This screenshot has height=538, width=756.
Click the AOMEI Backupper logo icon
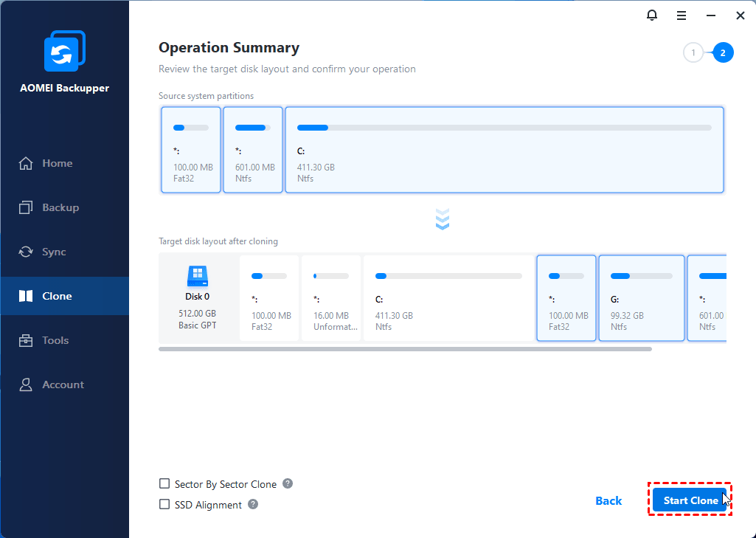click(65, 51)
